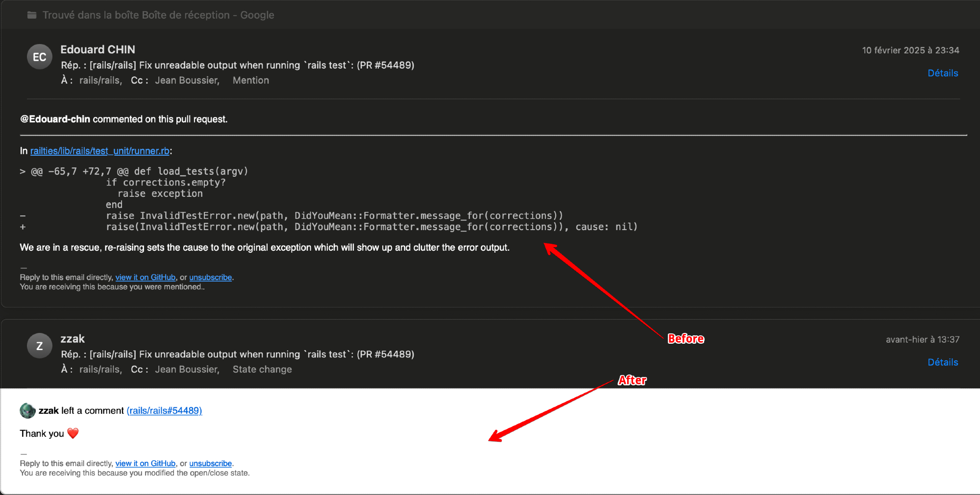This screenshot has height=495, width=980.
Task: Expand Détails on zzak's message
Action: point(942,362)
